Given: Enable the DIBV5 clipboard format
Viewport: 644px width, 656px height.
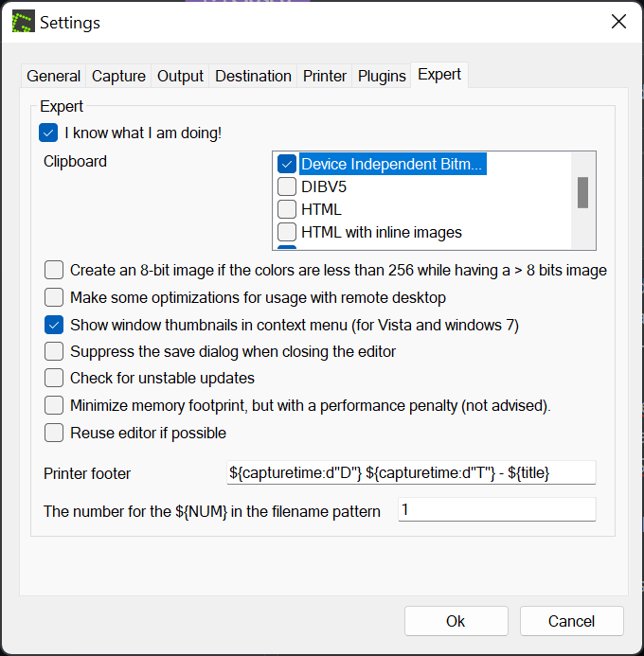Looking at the screenshot, I should click(x=287, y=186).
